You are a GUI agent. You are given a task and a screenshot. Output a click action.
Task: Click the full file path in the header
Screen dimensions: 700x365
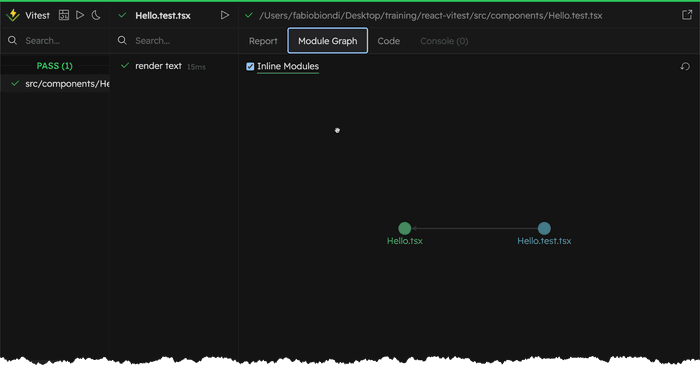click(430, 16)
